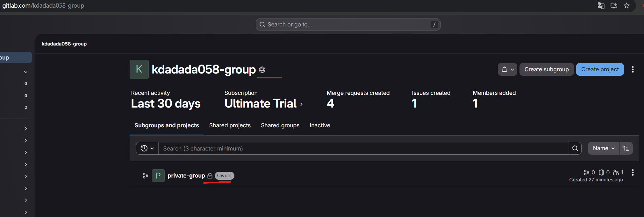This screenshot has width=644, height=217.
Task: Click the private lock icon next to private-group
Action: click(x=210, y=176)
